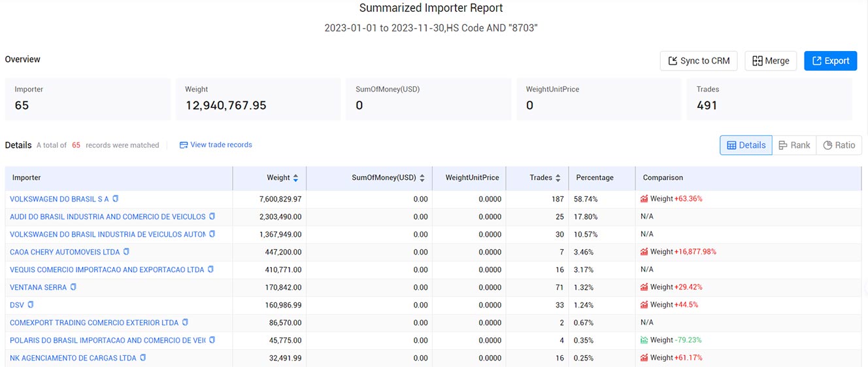Viewport: 868px width, 367px height.
Task: Copy the VENTANA SERRA importer name
Action: point(73,287)
